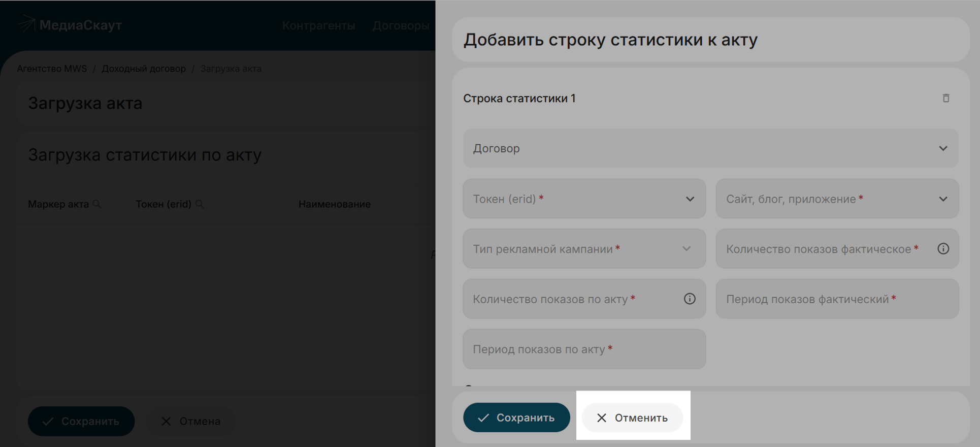This screenshot has height=447, width=980.
Task: Open Сайт, блог, приложение dropdown
Action: (x=836, y=199)
